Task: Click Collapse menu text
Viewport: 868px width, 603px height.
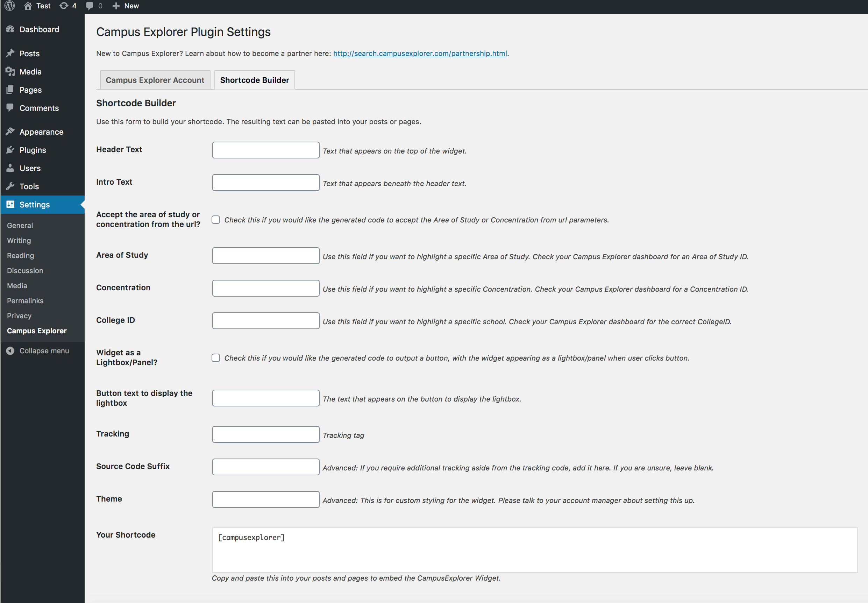Action: pos(44,350)
